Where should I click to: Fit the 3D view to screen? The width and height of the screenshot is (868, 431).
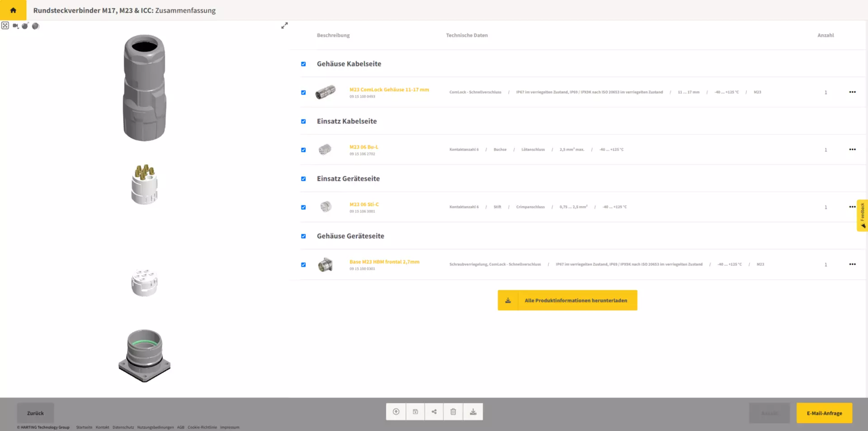pyautogui.click(x=5, y=26)
